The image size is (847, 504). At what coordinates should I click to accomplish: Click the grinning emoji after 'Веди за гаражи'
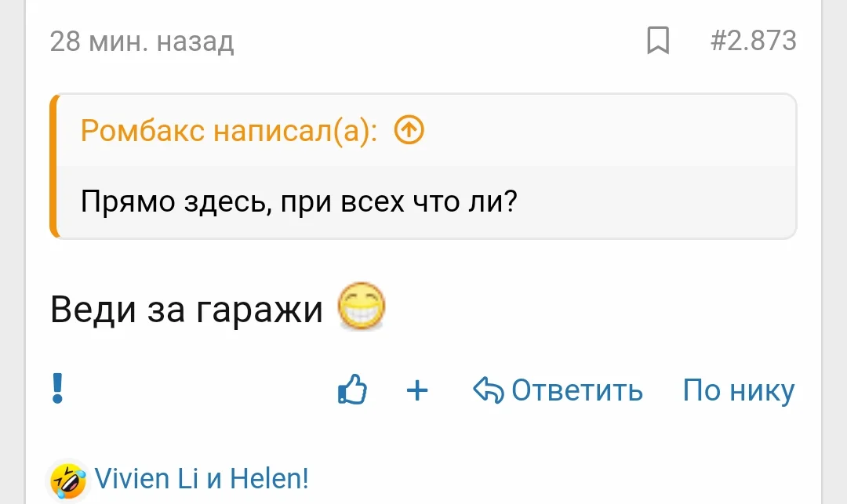coord(362,307)
